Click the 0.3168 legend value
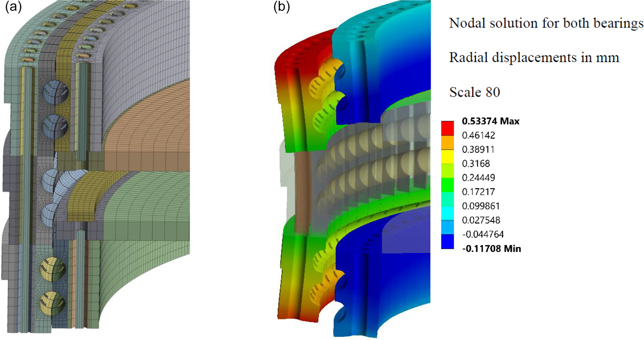This screenshot has height=340, width=644. pyautogui.click(x=476, y=164)
